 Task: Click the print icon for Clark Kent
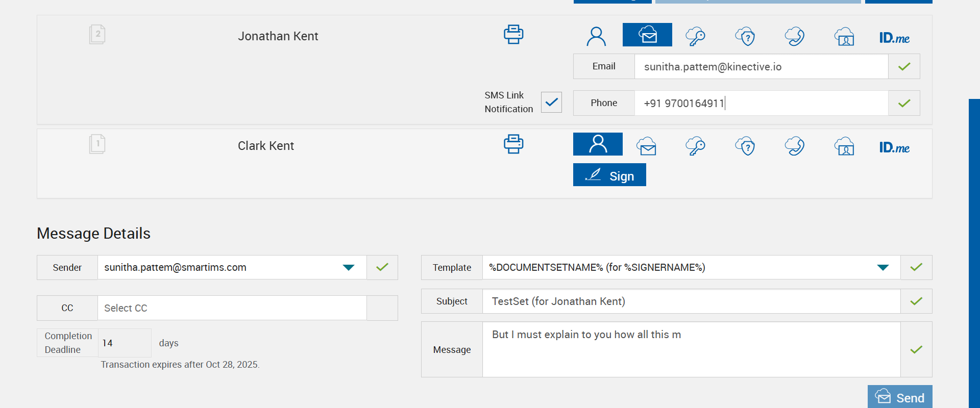point(513,144)
